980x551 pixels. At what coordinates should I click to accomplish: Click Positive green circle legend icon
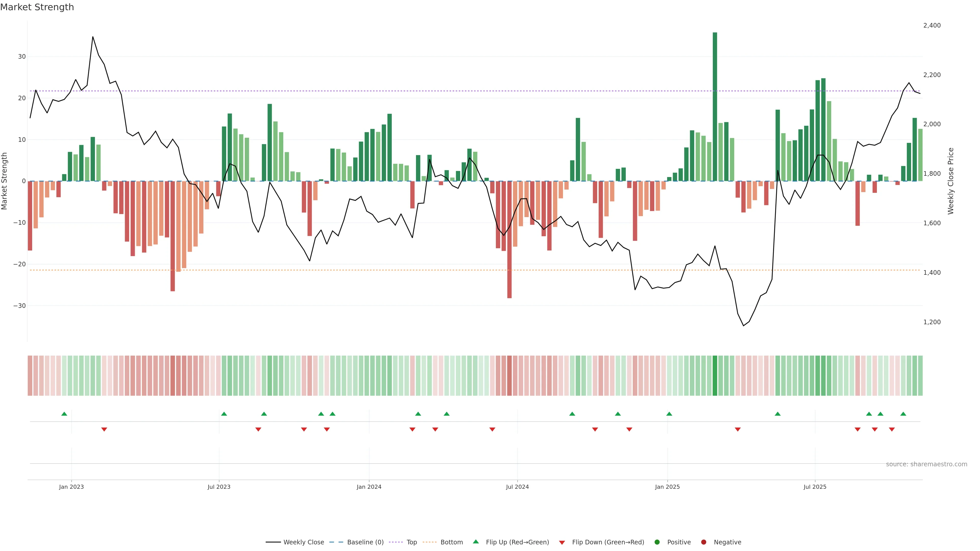pos(657,542)
